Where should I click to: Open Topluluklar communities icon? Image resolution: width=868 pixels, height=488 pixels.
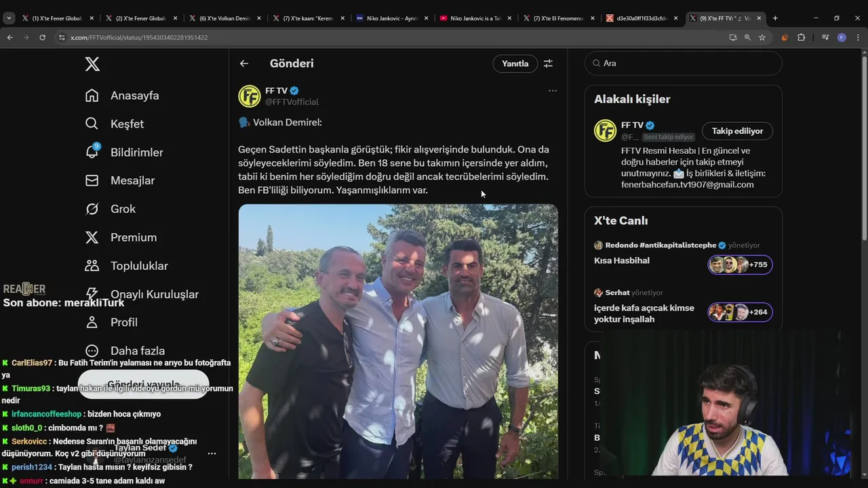92,266
